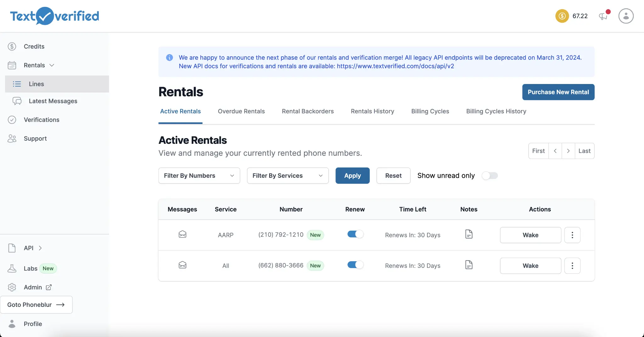Viewport: 644px width, 337px height.
Task: Click the Latest Messages chat icon
Action: (17, 101)
